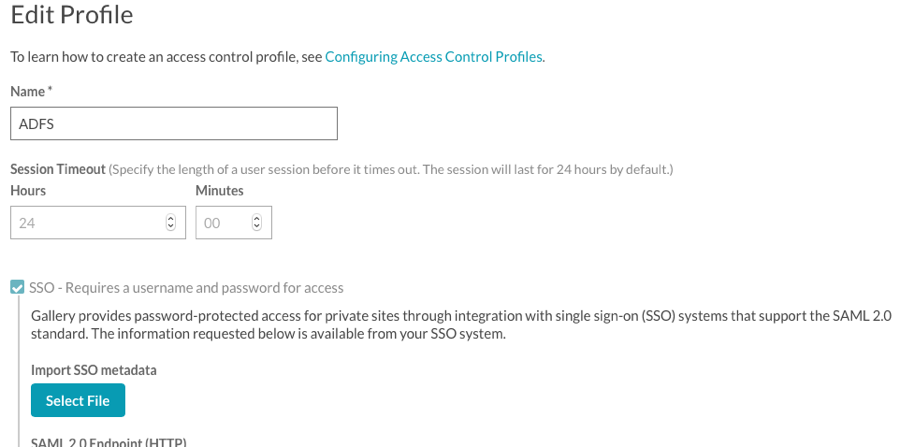This screenshot has height=447, width=900.
Task: Click the Name field containing ADFS
Action: (174, 123)
